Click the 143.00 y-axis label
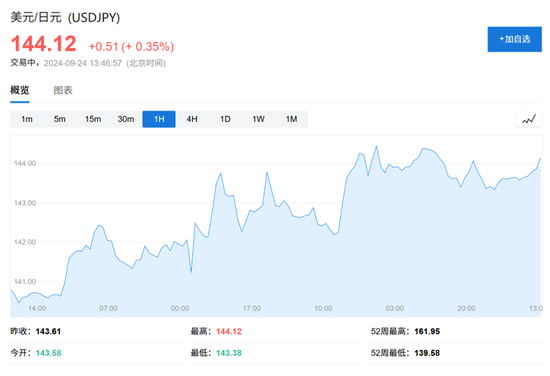This screenshot has height=376, width=550. tap(25, 203)
